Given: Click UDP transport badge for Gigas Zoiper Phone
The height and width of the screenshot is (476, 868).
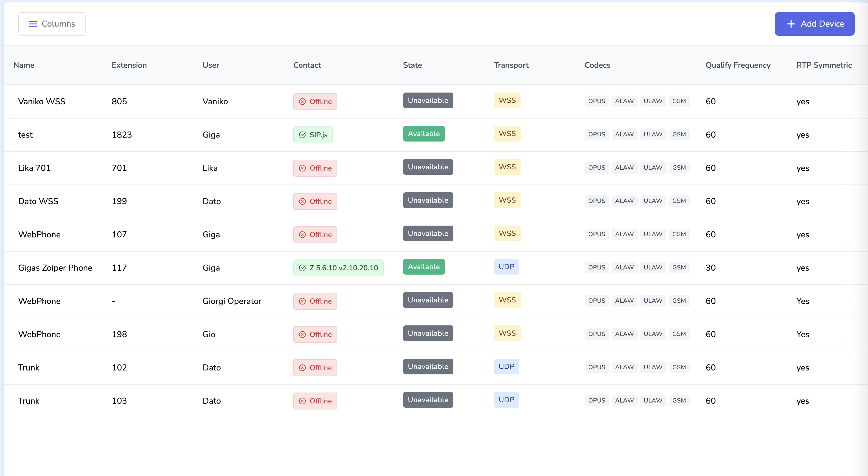Looking at the screenshot, I should click(x=506, y=267).
